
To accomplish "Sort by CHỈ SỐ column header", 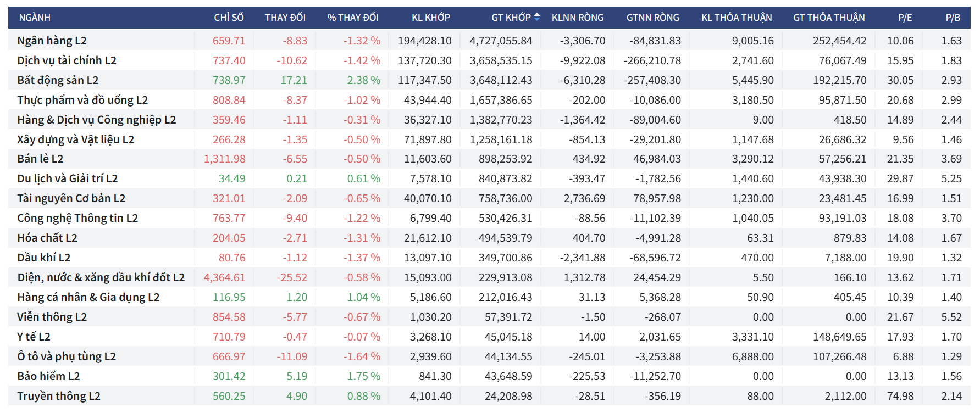I will tap(229, 18).
